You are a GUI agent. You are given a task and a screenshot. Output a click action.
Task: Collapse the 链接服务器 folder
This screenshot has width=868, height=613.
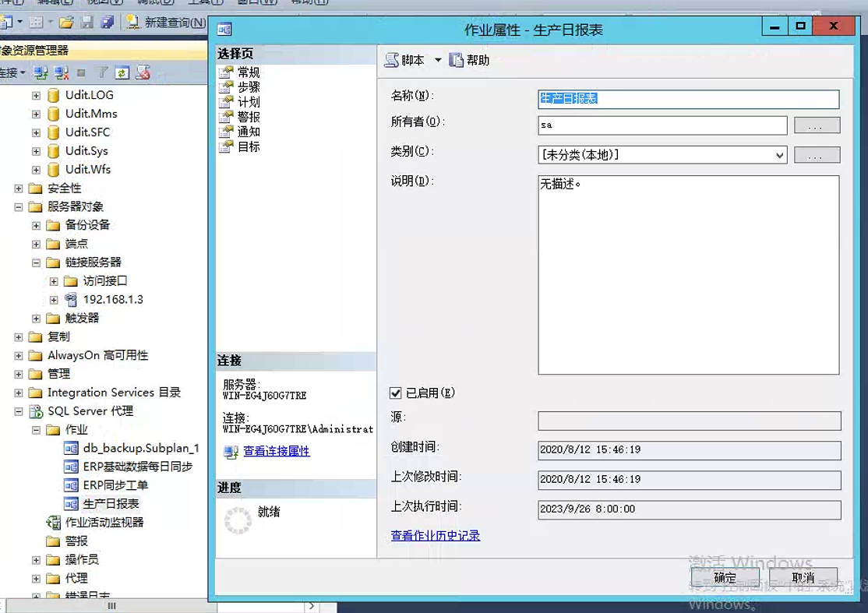point(36,262)
